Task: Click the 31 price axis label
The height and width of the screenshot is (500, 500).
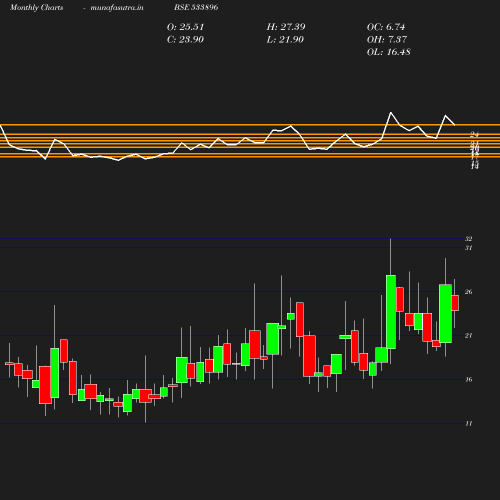Action: 469,248
